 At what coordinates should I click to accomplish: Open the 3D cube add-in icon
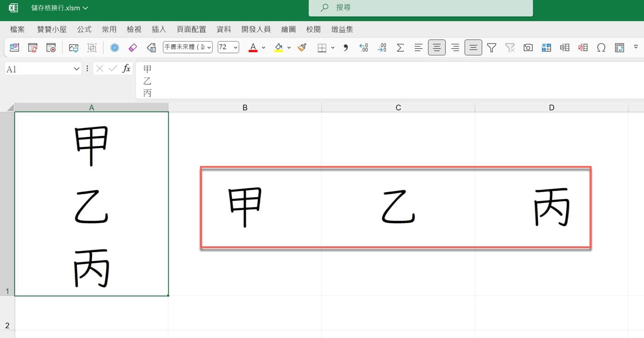coord(14,47)
